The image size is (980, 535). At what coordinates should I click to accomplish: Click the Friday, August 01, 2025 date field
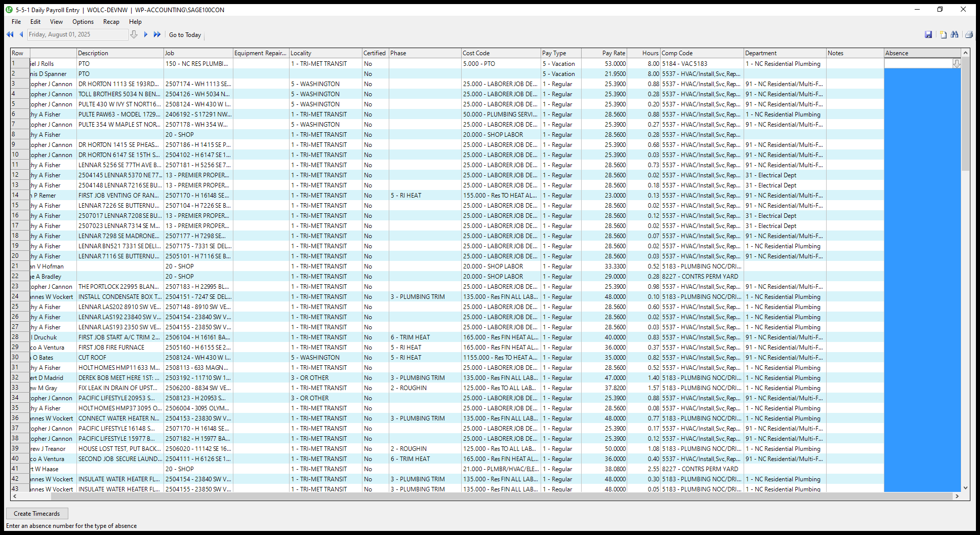click(x=77, y=34)
